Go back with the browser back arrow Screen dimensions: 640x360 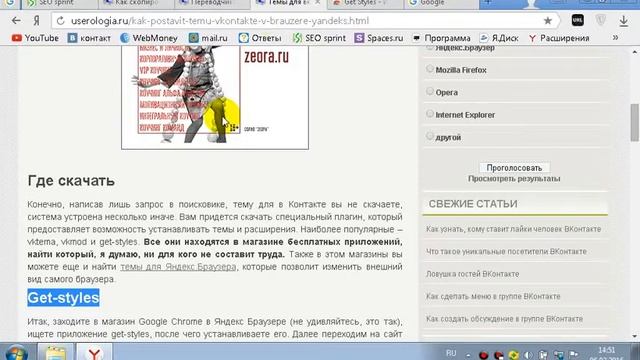click(x=16, y=20)
